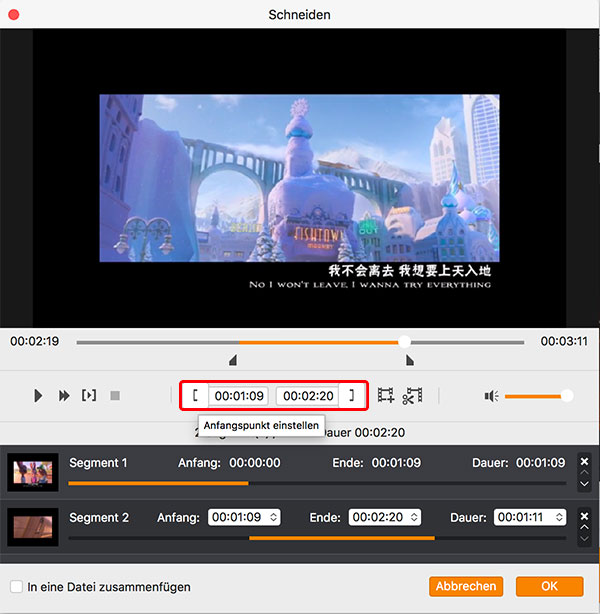Set start point with left bracket

(195, 395)
